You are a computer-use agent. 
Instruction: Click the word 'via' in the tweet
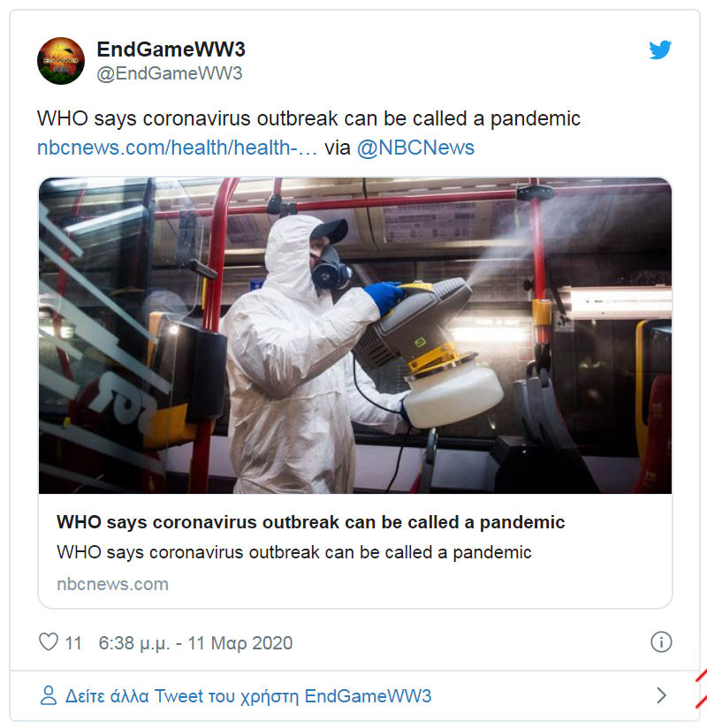(x=338, y=148)
